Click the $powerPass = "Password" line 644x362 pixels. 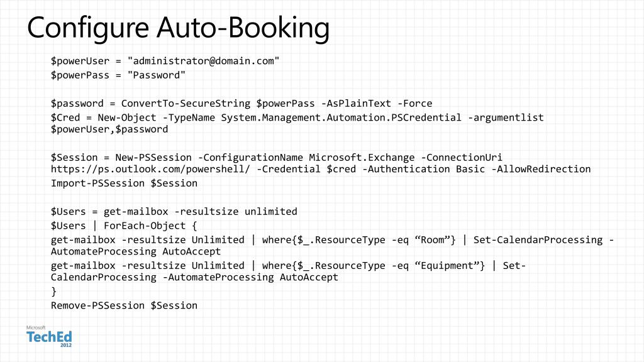pos(118,75)
